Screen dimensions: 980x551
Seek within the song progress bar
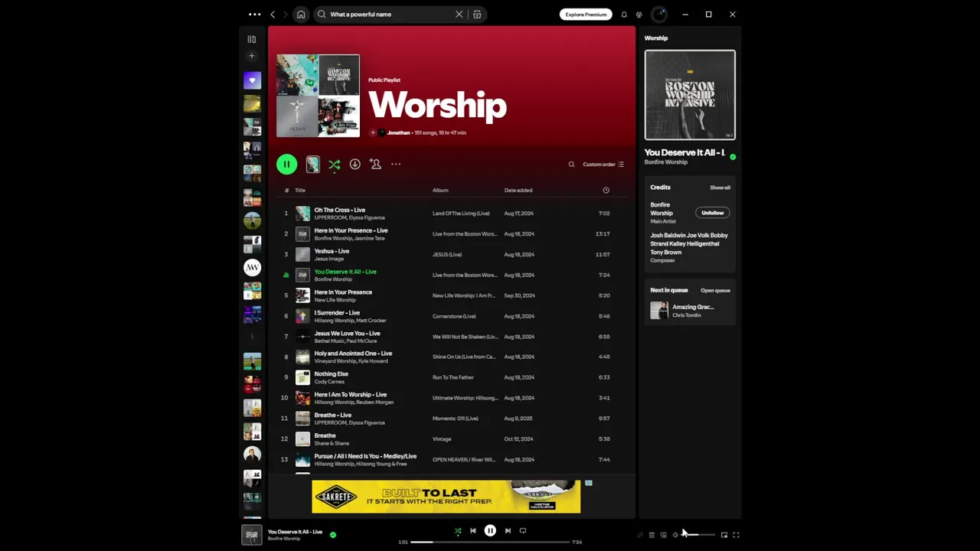pos(490,542)
